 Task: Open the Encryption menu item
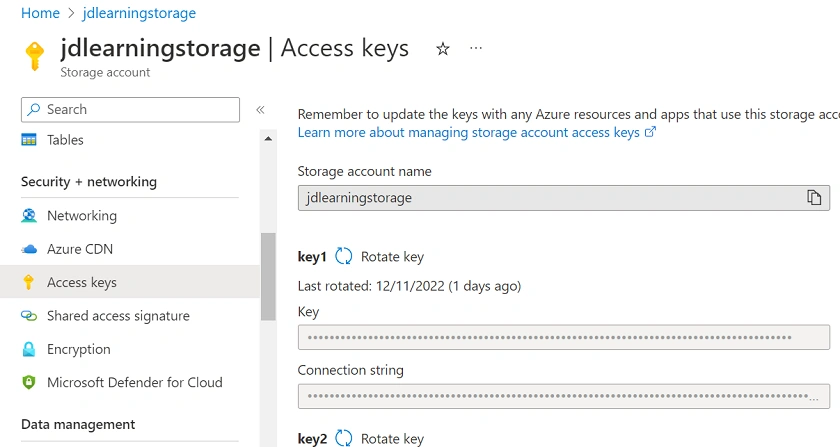79,349
